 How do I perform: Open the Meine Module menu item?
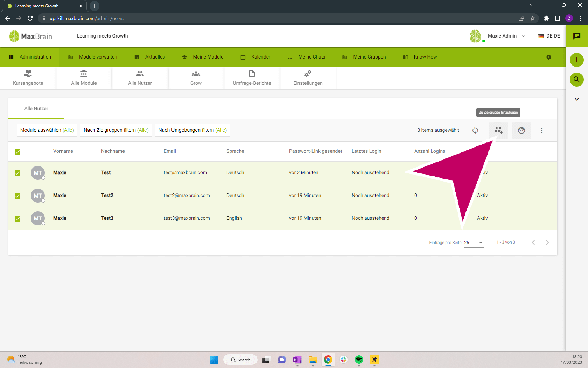coord(203,57)
